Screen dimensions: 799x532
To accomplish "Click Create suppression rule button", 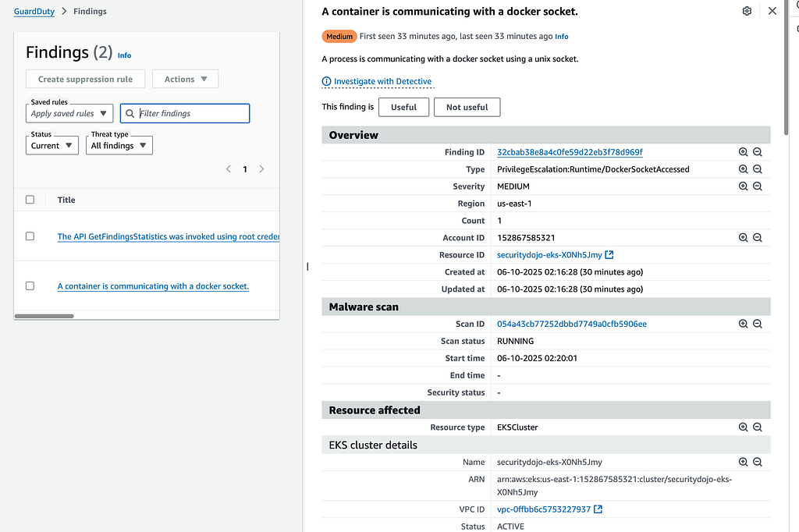I will 85,79.
